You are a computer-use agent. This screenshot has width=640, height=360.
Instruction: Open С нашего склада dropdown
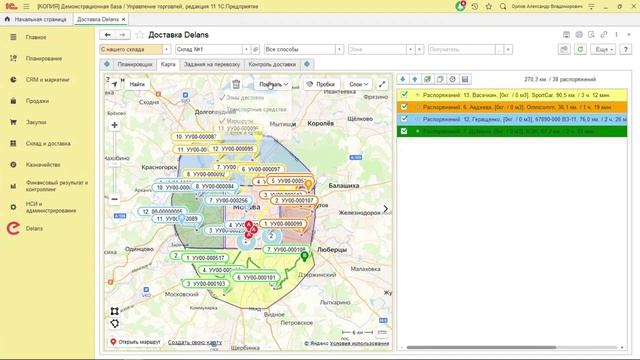(x=167, y=49)
